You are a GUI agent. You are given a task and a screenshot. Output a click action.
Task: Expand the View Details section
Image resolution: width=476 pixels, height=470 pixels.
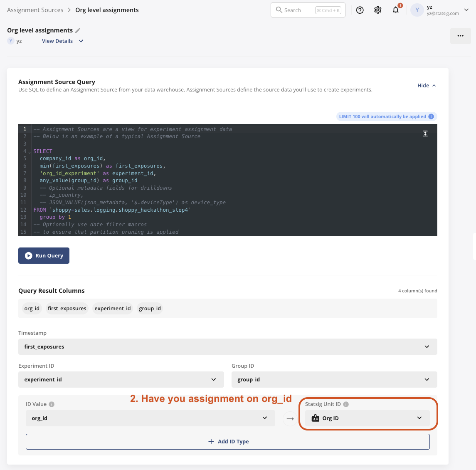coord(62,41)
